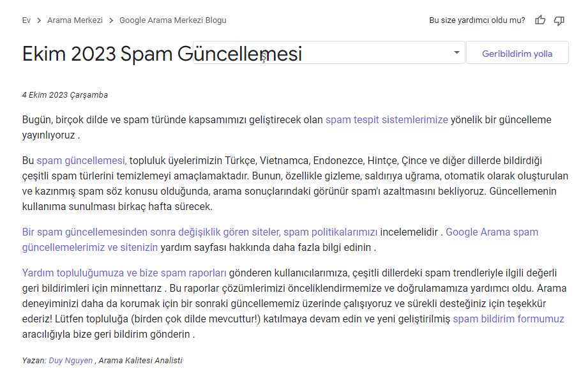The width and height of the screenshot is (588, 376).
Task: Click the Ekim 2023 Spam Güncellemesi heading
Action: point(162,54)
